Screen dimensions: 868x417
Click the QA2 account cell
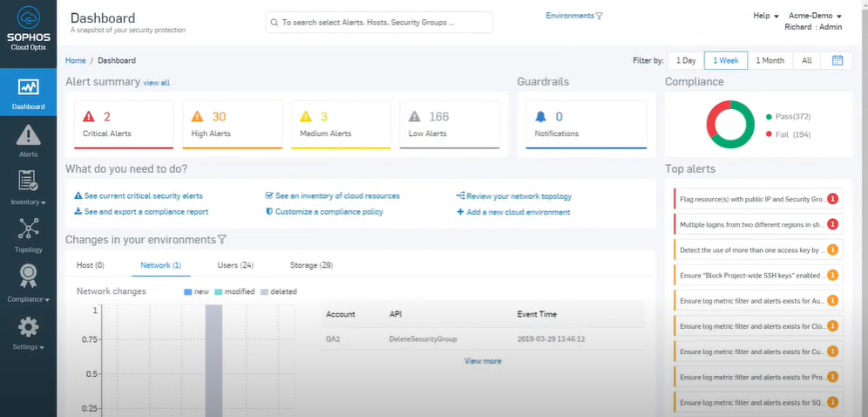coord(333,338)
